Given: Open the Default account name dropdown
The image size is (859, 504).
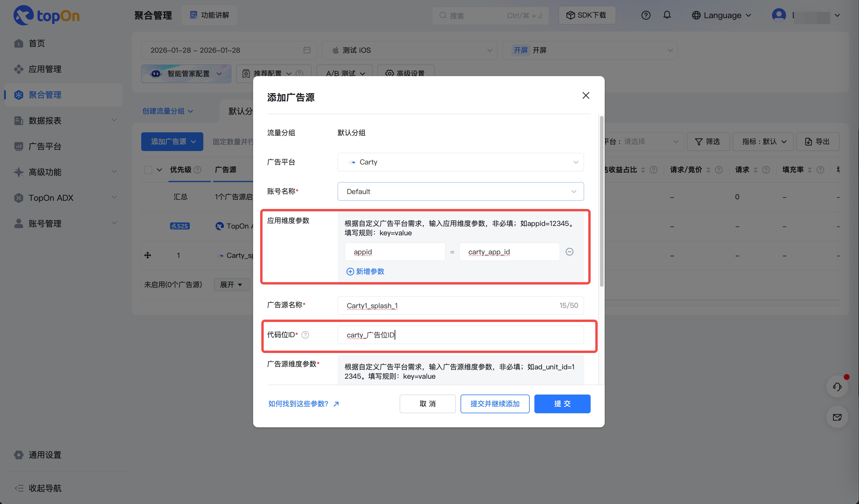Looking at the screenshot, I should (460, 191).
